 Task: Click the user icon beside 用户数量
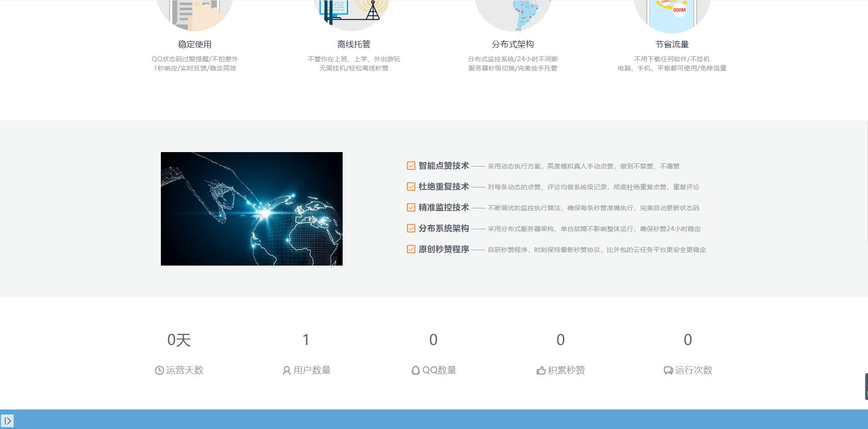click(x=286, y=370)
